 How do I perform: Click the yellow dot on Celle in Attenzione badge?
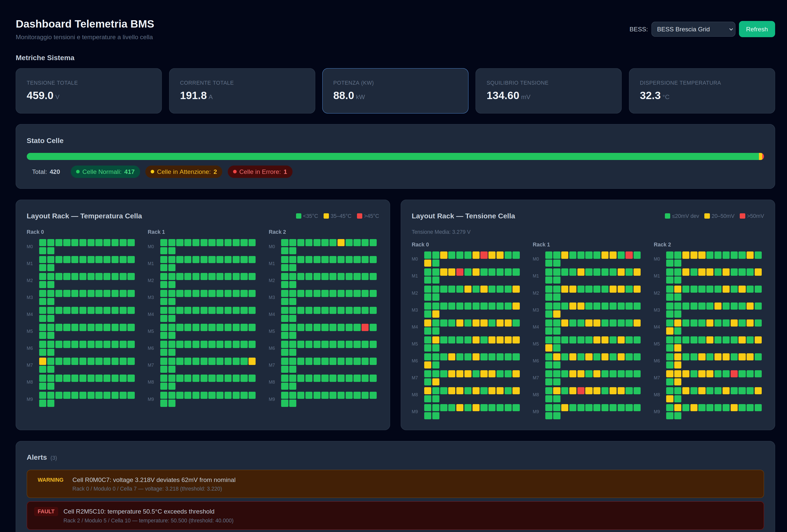point(152,172)
